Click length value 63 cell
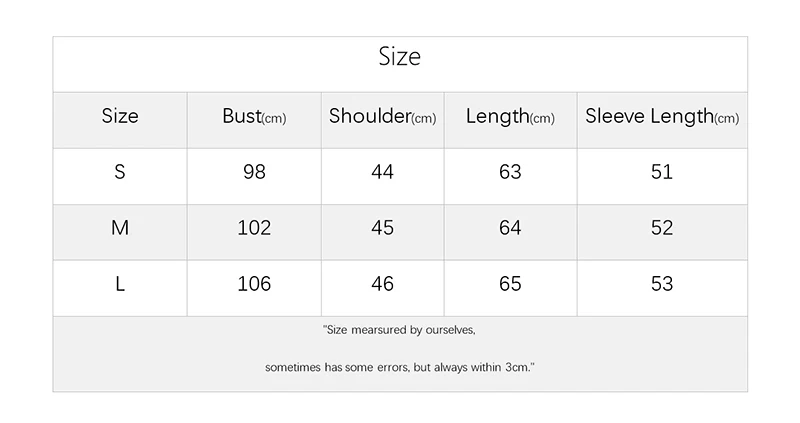The height and width of the screenshot is (423, 800). point(510,172)
